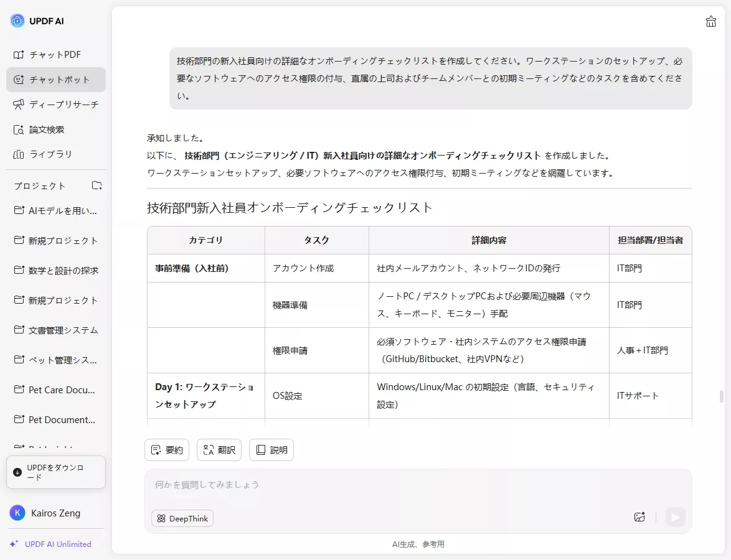The image size is (731, 560).
Task: Select the チャットボット sidebar icon
Action: pos(55,80)
